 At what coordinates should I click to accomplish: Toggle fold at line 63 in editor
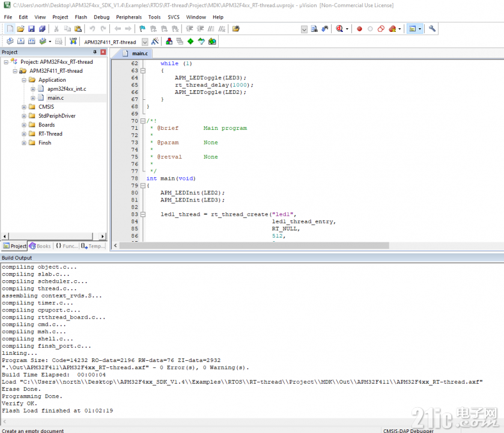coord(143,71)
